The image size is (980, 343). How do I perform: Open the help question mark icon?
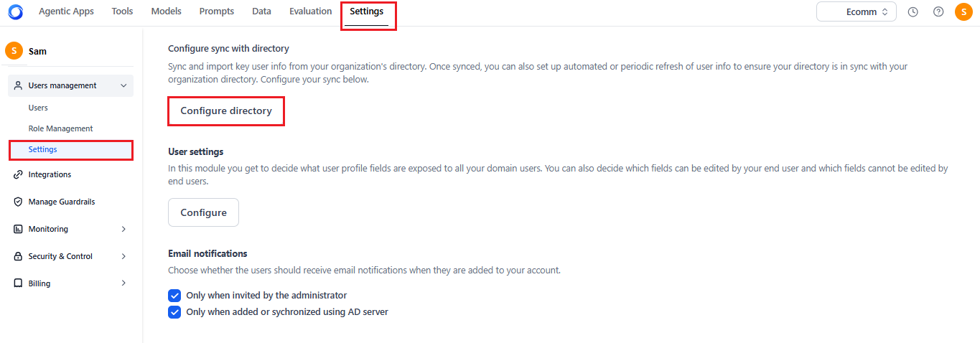tap(938, 11)
